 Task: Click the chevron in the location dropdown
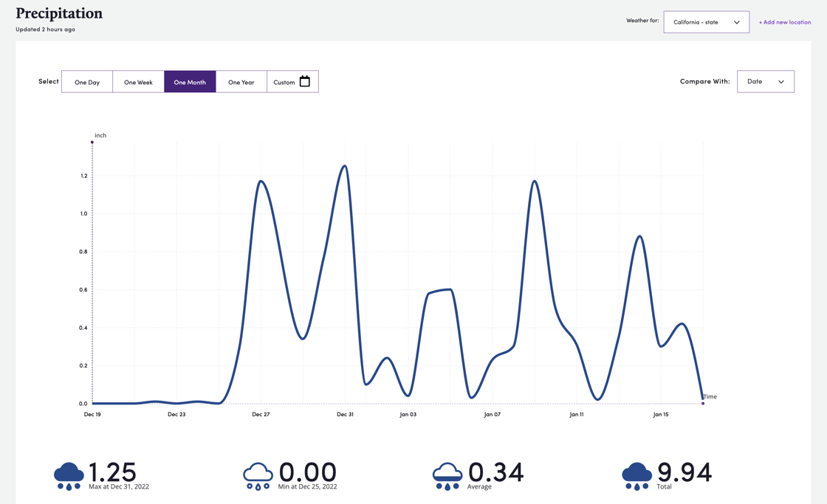click(x=736, y=22)
